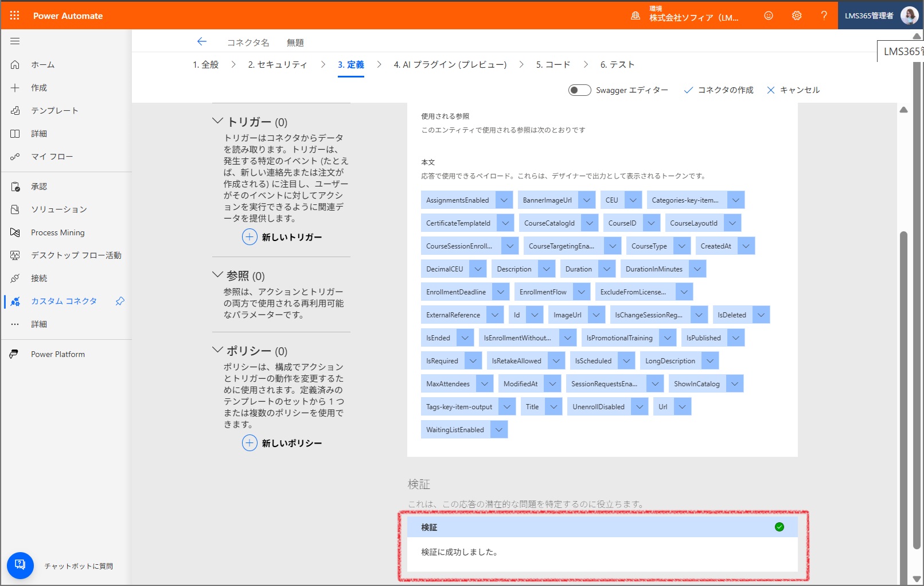Click 新しいポリシー button

tap(282, 443)
